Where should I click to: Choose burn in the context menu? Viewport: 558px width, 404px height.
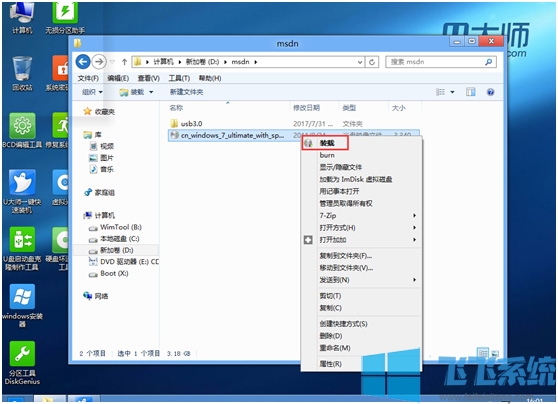(x=361, y=156)
